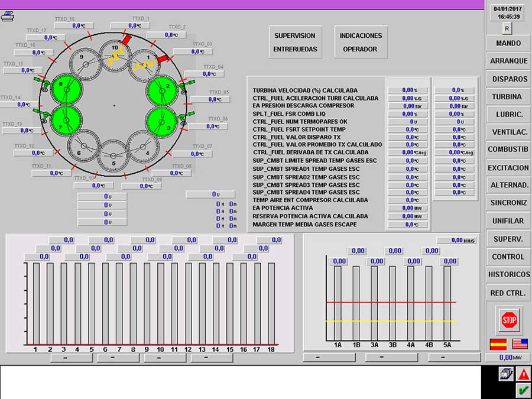Click TTXD_1 temperature value field
The width and height of the screenshot is (532, 399).
(130, 26)
